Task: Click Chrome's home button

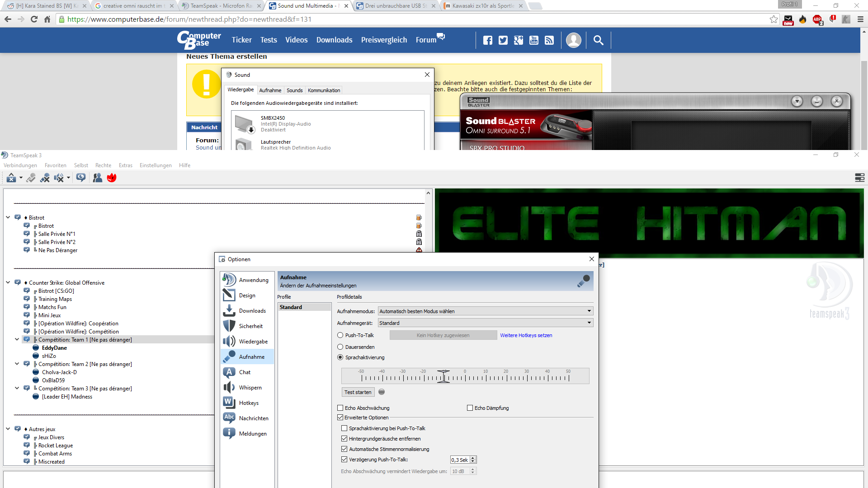Action: pos(47,19)
